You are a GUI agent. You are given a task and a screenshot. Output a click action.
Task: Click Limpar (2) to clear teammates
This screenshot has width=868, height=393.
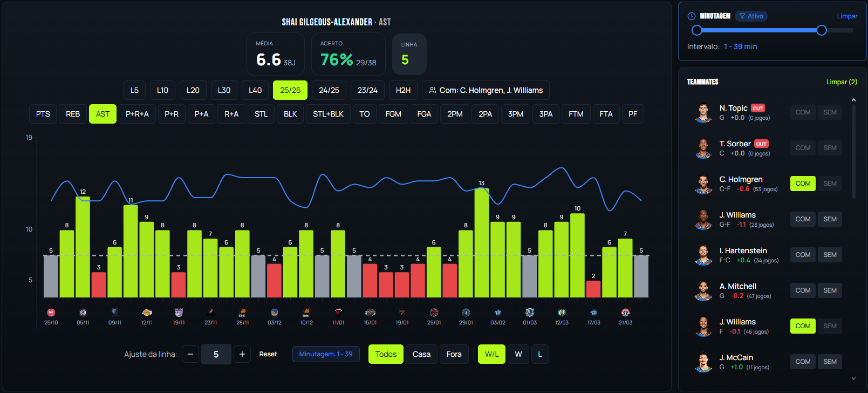pos(842,82)
